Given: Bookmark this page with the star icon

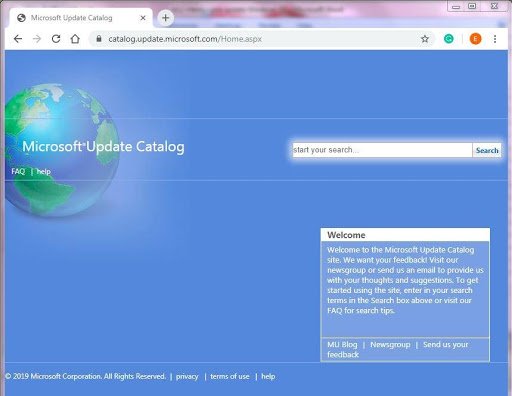Looking at the screenshot, I should 425,39.
